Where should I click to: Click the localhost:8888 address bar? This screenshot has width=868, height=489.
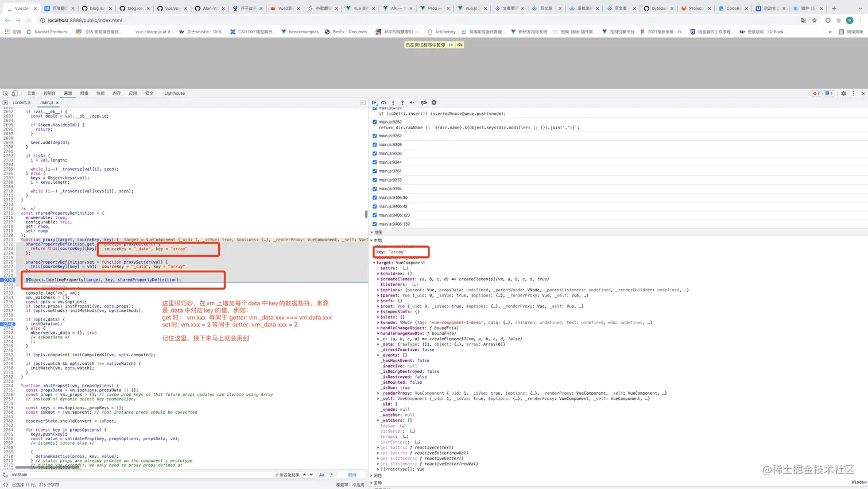coord(419,20)
